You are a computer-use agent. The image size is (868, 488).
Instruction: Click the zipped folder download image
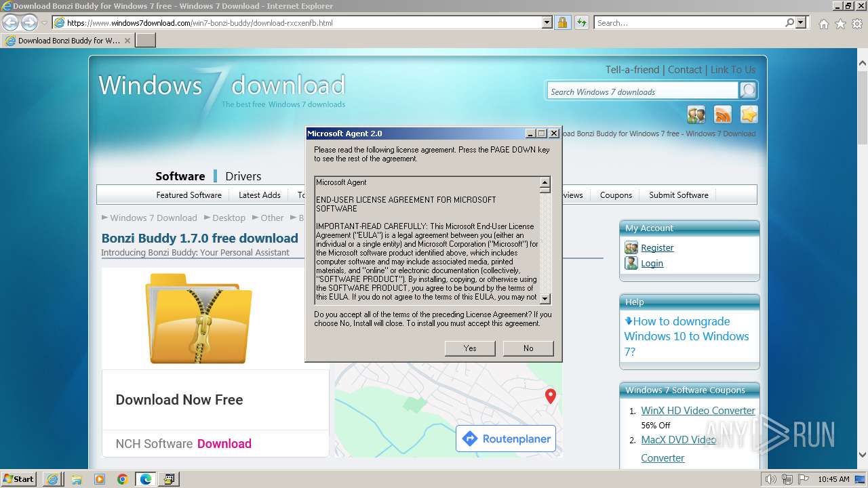pyautogui.click(x=199, y=319)
